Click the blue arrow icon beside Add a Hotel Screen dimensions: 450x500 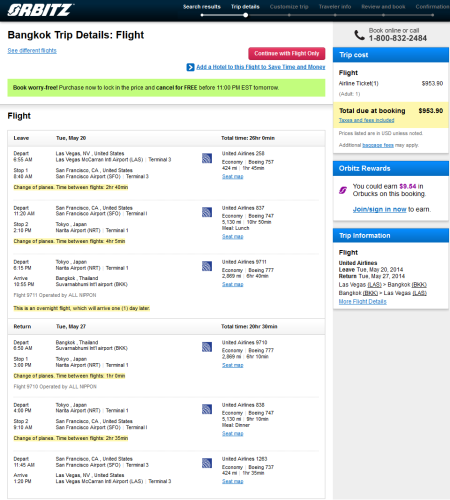coord(190,67)
